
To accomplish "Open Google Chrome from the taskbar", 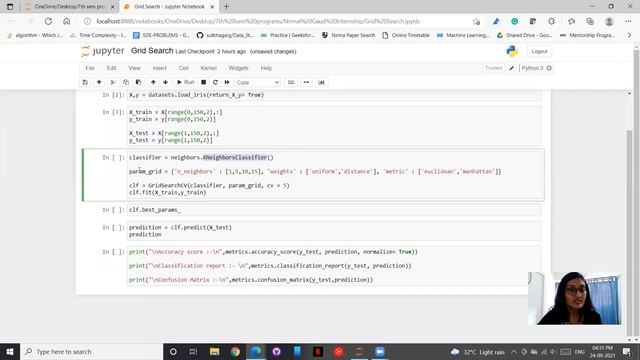I will [x=235, y=351].
